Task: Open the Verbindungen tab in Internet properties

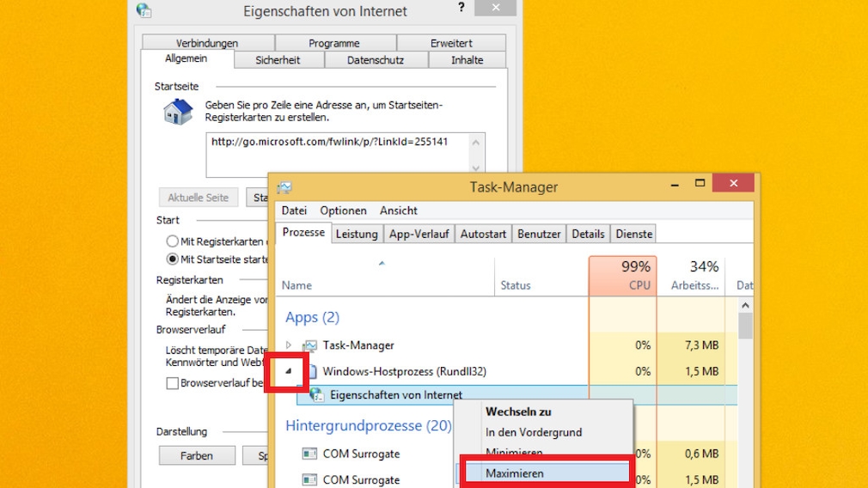Action: [207, 43]
